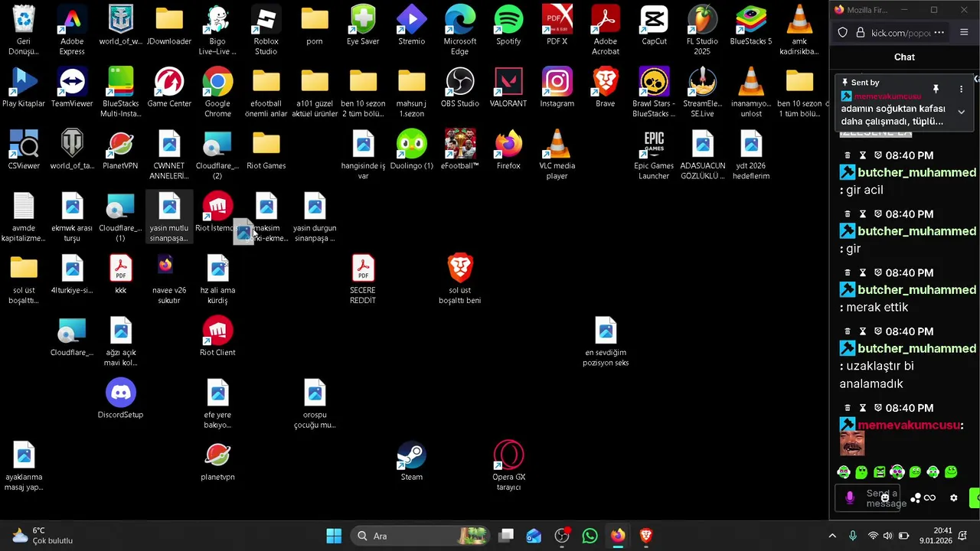Select the CSViewer desktop icon
The image size is (980, 551).
24,149
